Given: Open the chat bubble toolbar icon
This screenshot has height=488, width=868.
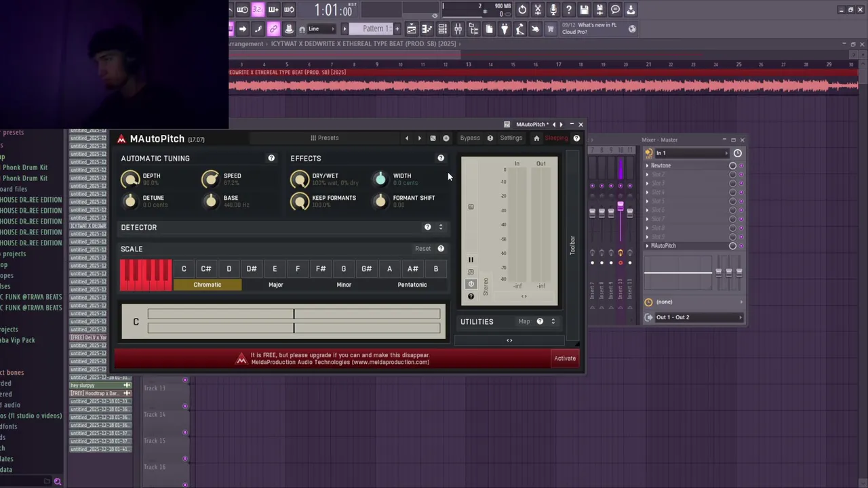Looking at the screenshot, I should pyautogui.click(x=615, y=9).
